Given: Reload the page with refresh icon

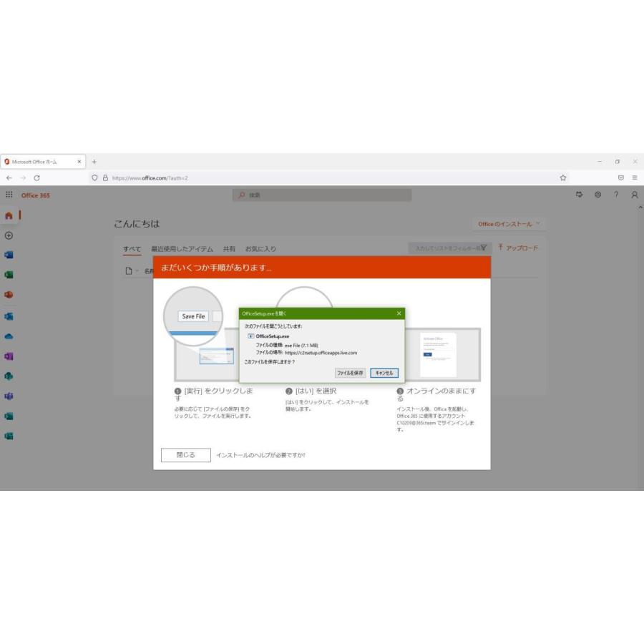Looking at the screenshot, I should point(37,178).
